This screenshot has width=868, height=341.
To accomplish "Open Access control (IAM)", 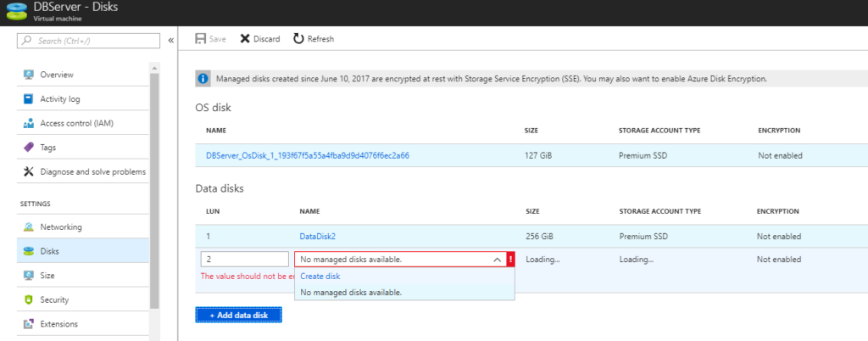I will click(x=84, y=124).
